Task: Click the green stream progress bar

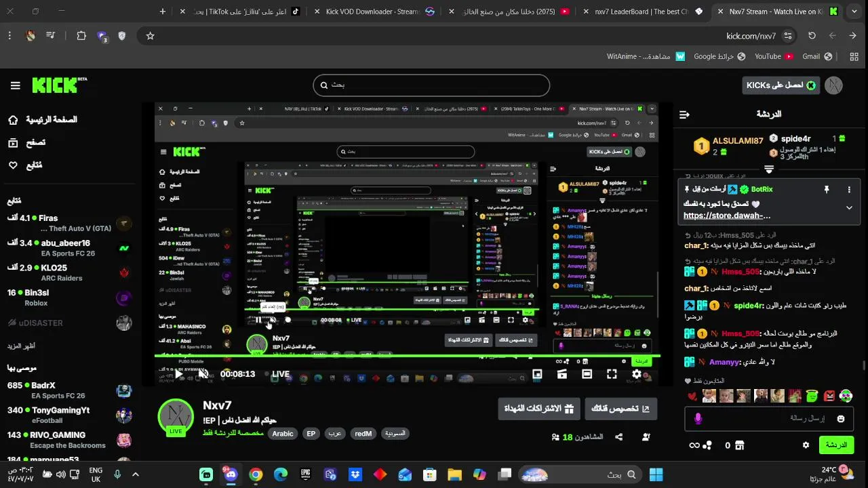Action: pos(407,355)
